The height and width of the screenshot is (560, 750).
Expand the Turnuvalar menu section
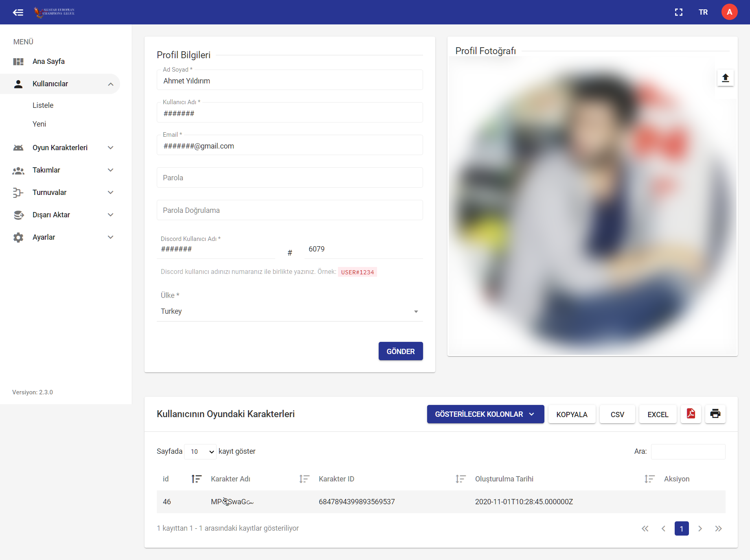(x=63, y=192)
